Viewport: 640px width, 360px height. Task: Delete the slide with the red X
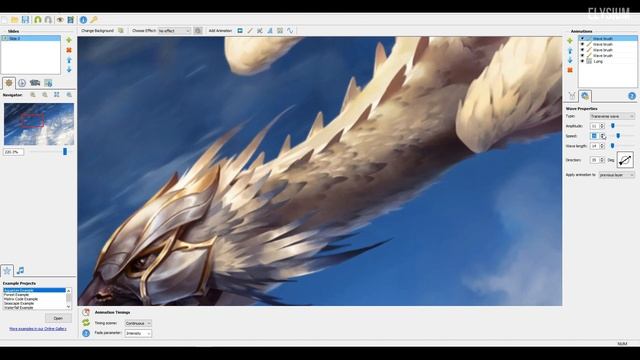tap(69, 50)
